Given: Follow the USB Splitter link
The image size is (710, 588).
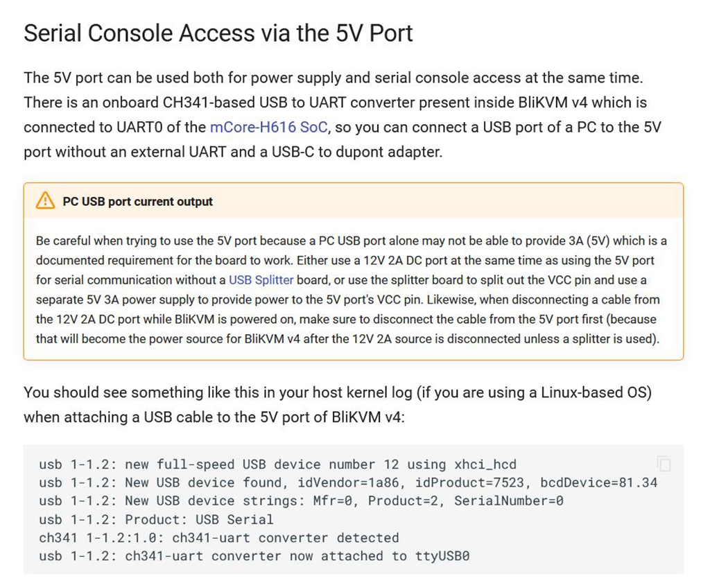Looking at the screenshot, I should [x=261, y=280].
